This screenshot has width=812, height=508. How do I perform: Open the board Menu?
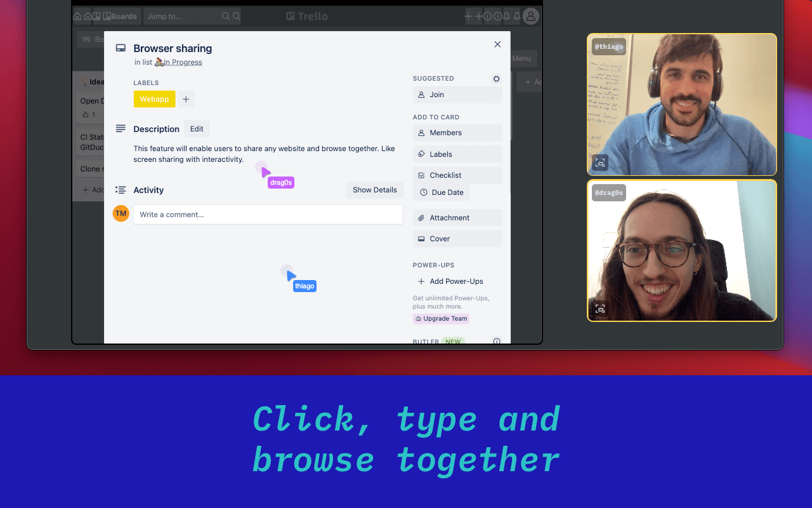(523, 58)
